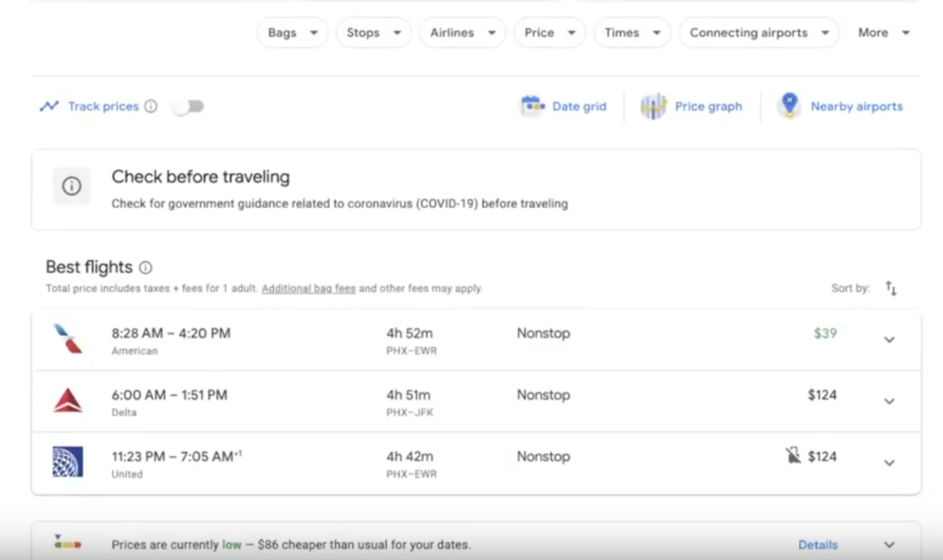Open the Date grid view
The height and width of the screenshot is (560, 943).
(x=563, y=106)
